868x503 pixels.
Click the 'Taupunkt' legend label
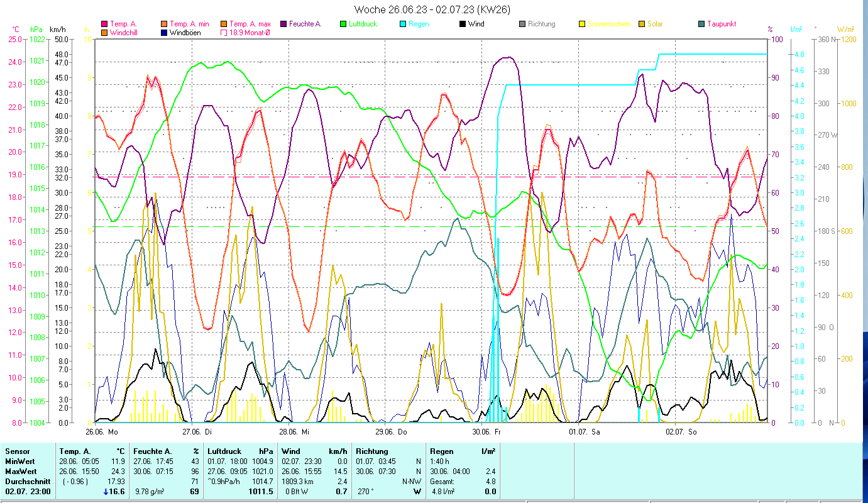coord(722,25)
